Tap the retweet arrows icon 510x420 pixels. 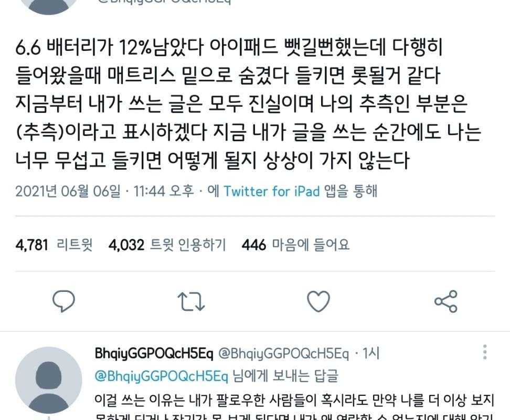(x=191, y=301)
